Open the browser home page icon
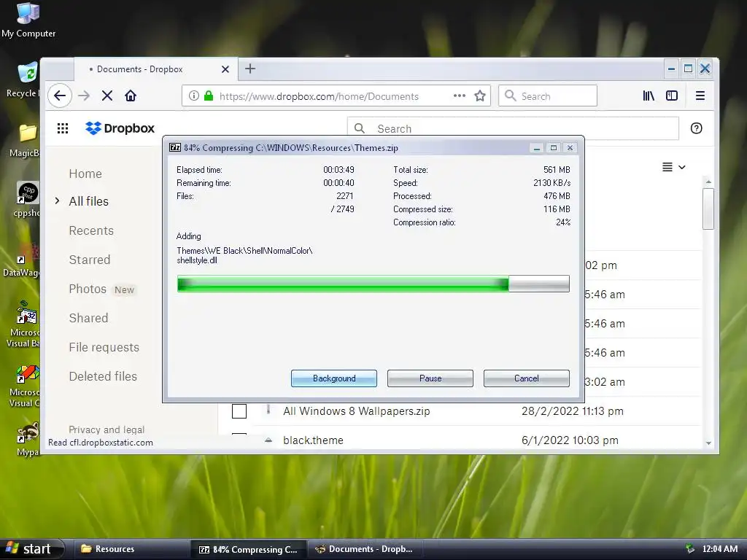 131,96
